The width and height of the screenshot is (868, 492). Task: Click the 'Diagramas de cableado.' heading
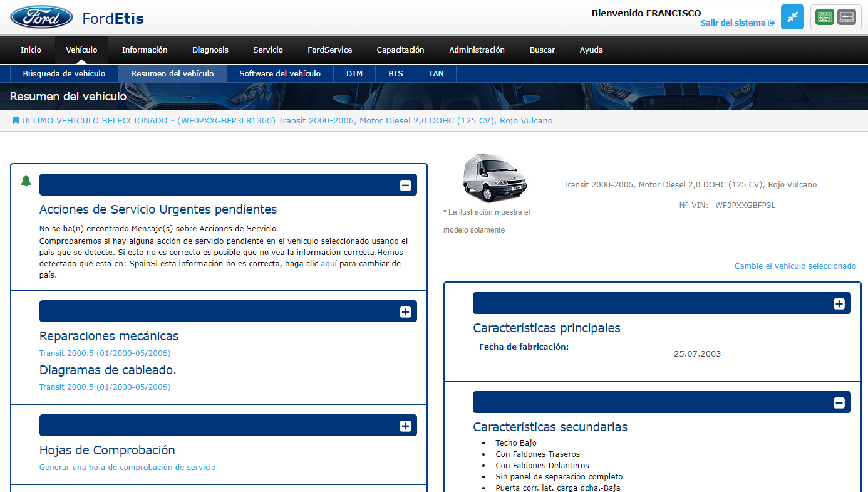click(108, 370)
